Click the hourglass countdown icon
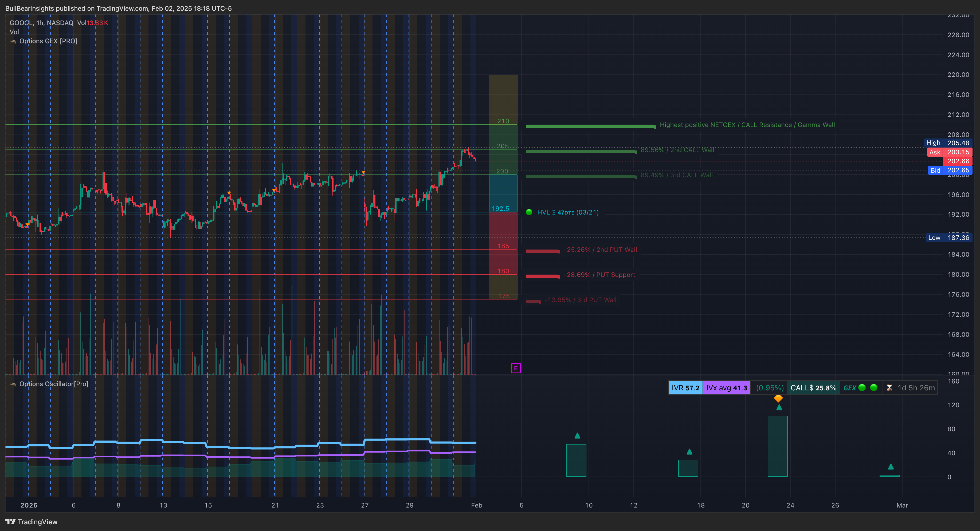 (889, 388)
